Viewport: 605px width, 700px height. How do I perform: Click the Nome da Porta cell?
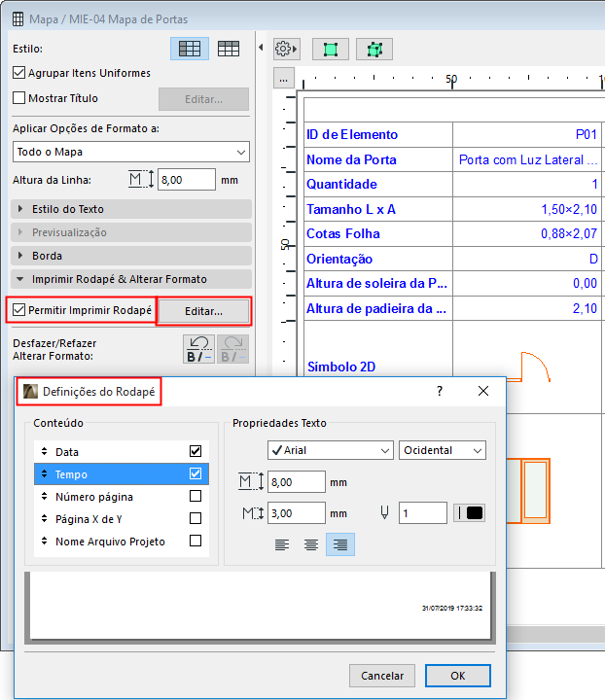pyautogui.click(x=378, y=159)
